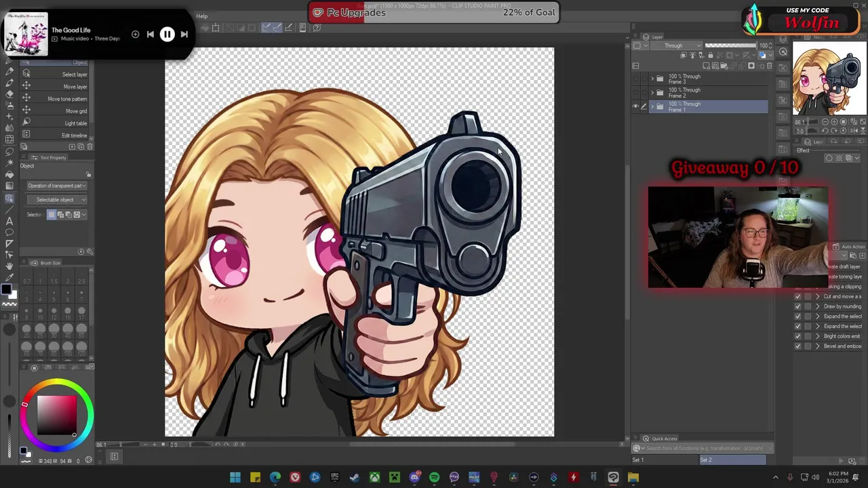Open Operation of transparent part dropdown
Viewport: 868px width, 488px height.
coord(56,186)
